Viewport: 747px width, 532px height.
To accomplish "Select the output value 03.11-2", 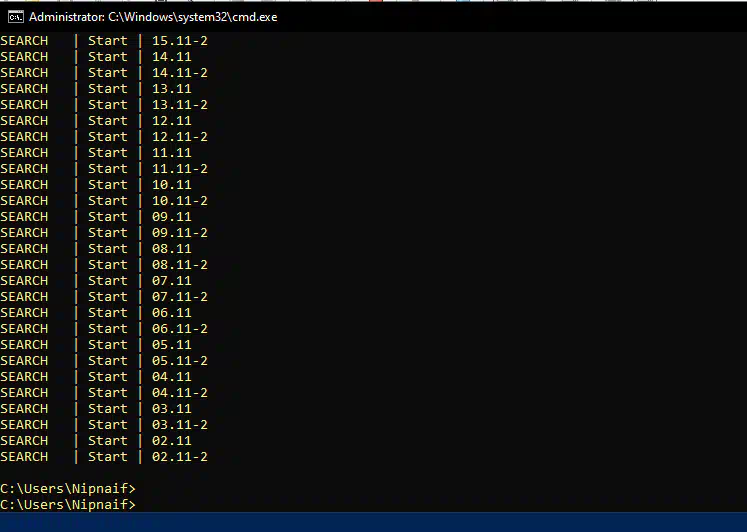I will (x=180, y=425).
